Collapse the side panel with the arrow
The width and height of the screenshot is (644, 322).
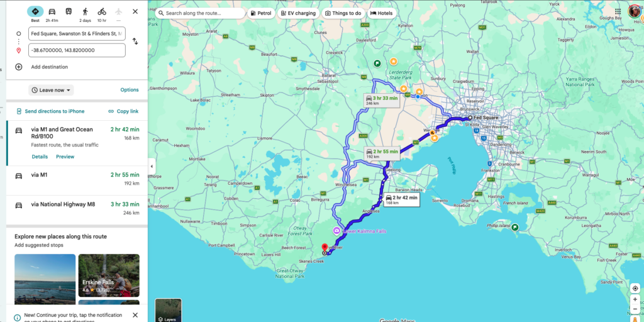click(x=152, y=166)
